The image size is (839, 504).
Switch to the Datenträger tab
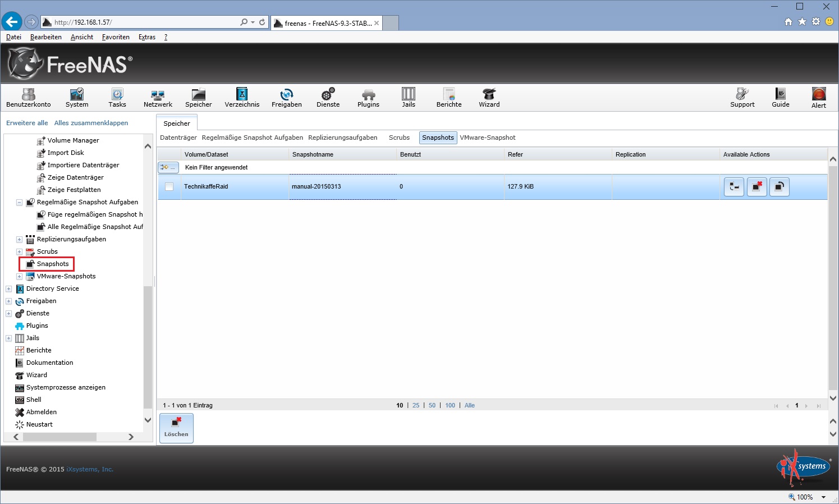178,138
